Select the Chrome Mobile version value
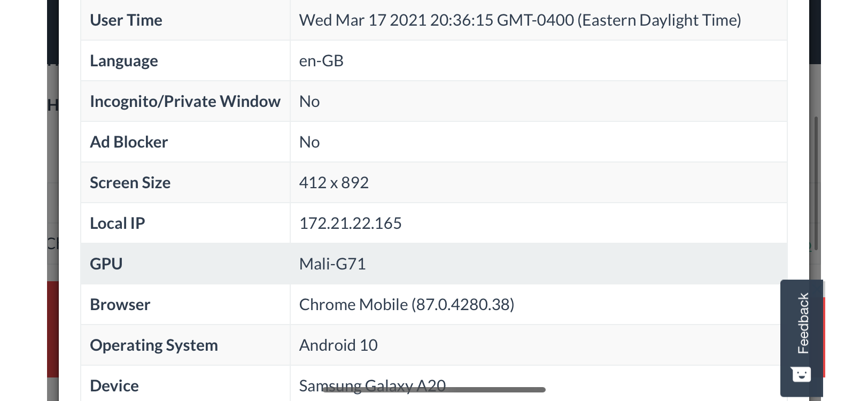Viewport: 868px width, 401px height. click(x=407, y=305)
